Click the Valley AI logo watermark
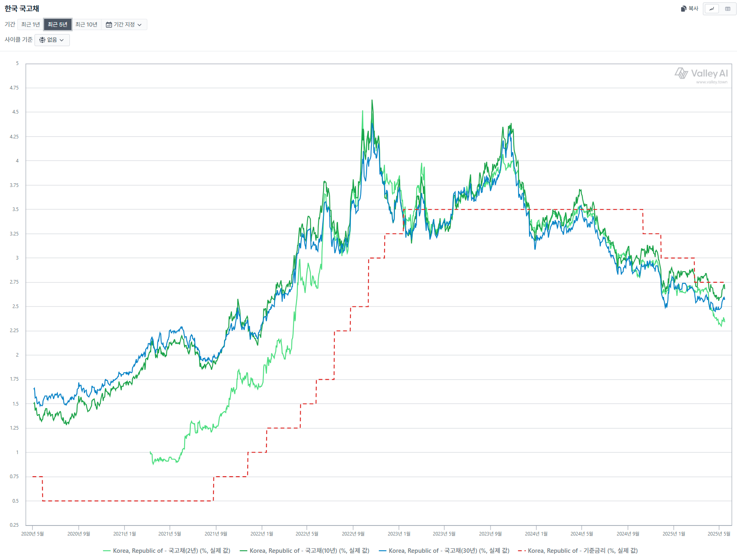Image resolution: width=737 pixels, height=560 pixels. click(701, 73)
